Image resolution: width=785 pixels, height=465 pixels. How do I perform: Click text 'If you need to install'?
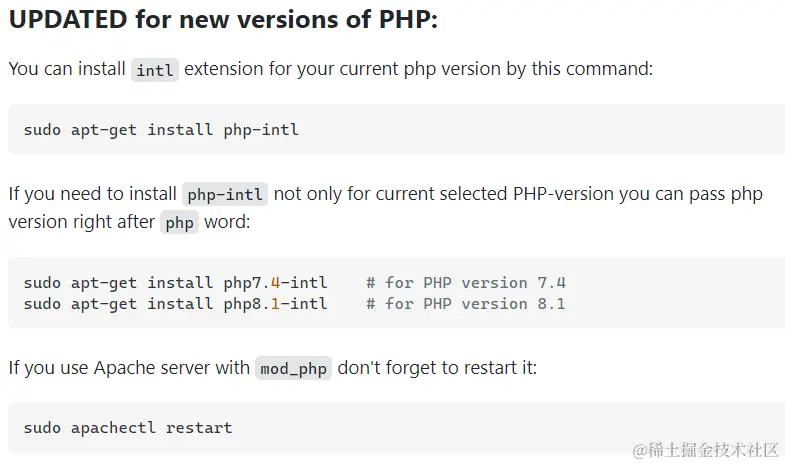[93, 194]
